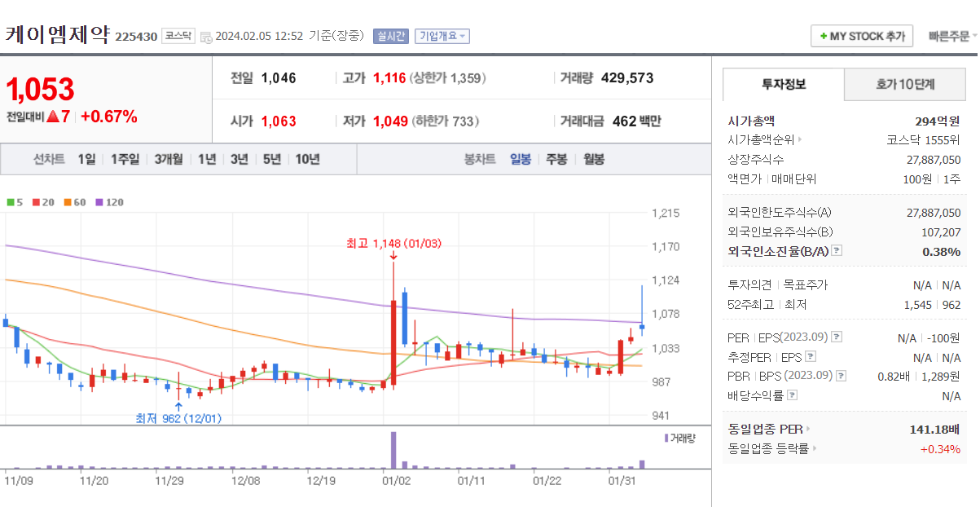This screenshot has height=507, width=980.
Task: Expand the 동일업종 PER arrow link
Action: [x=808, y=429]
